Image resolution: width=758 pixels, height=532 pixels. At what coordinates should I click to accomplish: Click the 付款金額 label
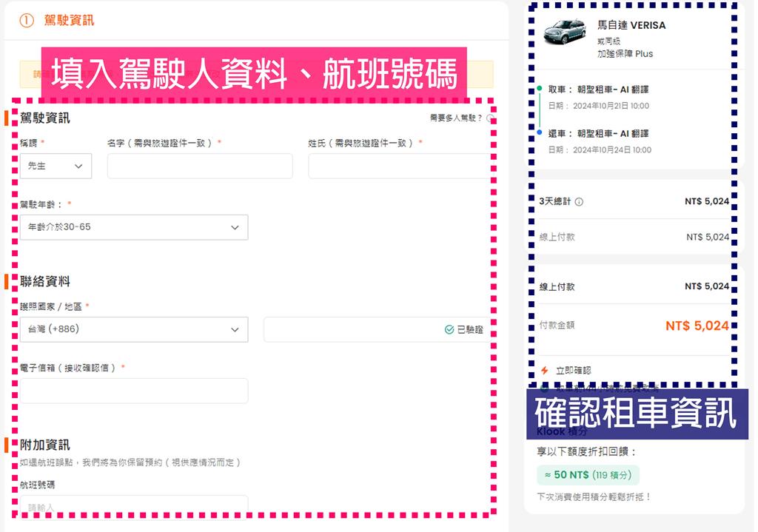coord(557,325)
